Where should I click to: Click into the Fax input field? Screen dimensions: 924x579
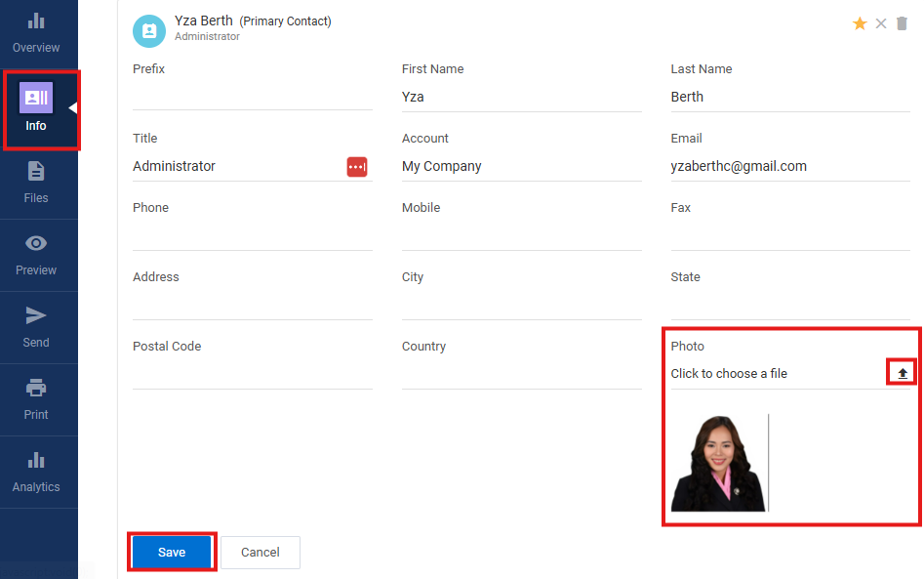click(x=790, y=236)
